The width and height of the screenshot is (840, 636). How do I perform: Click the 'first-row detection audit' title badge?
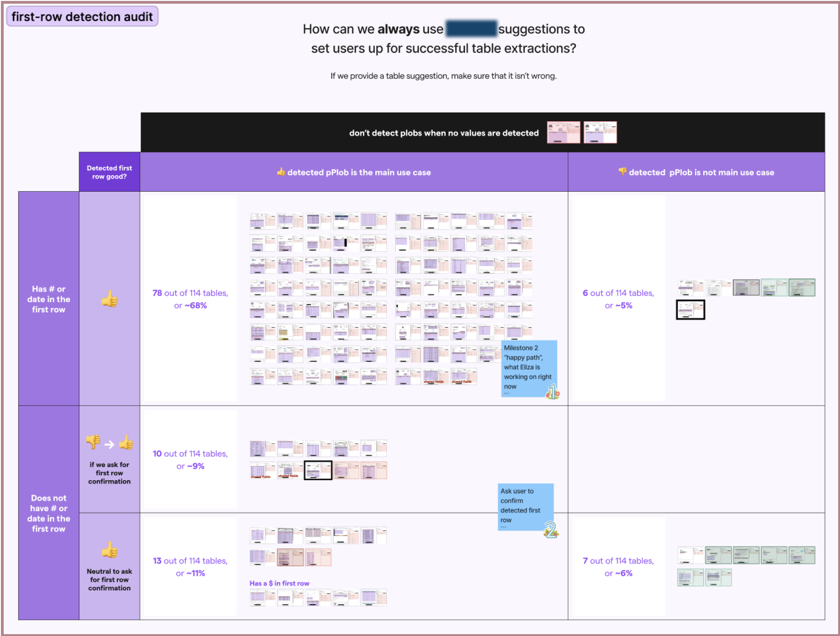tap(82, 17)
